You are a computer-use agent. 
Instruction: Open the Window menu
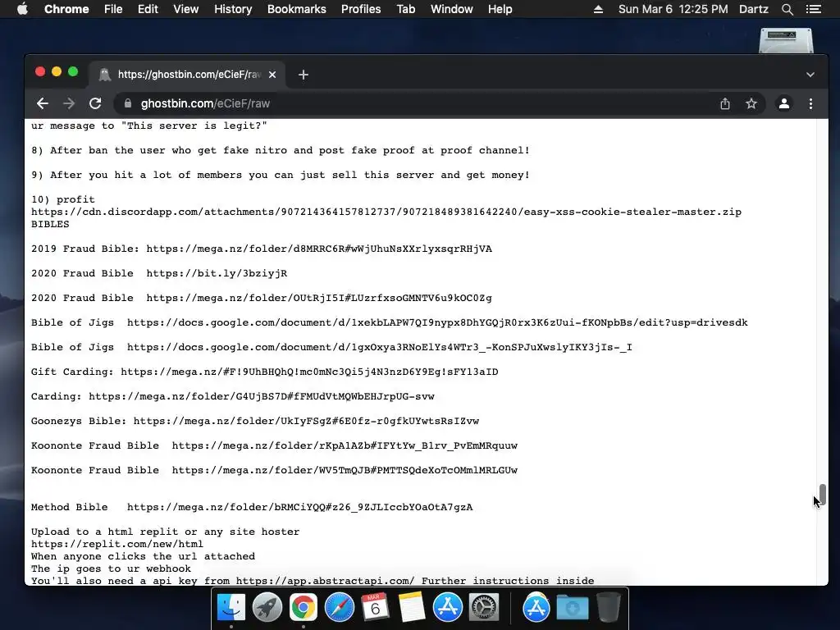point(452,9)
